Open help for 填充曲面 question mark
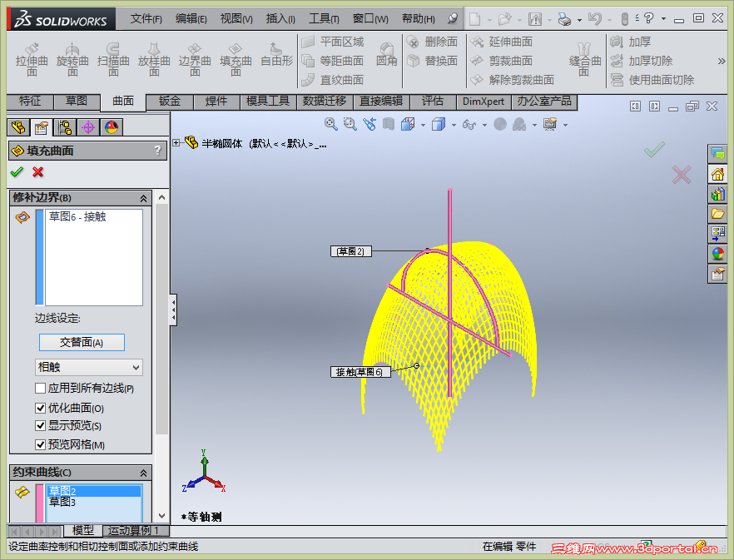This screenshot has width=734, height=560. (158, 151)
